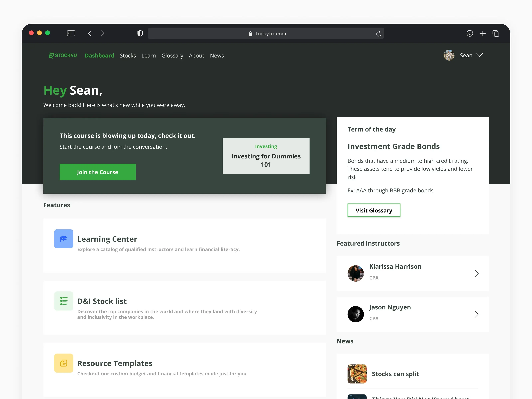Reload the page with refresh icon
The image size is (532, 399).
(x=379, y=34)
